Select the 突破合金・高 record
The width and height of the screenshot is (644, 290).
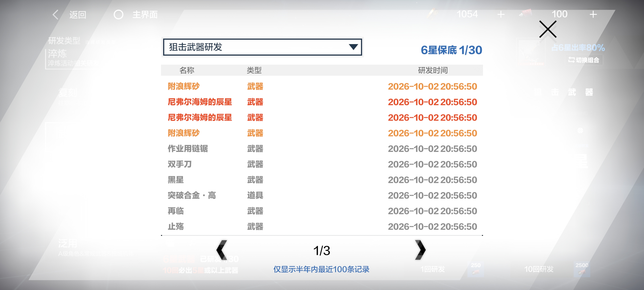tap(322, 195)
